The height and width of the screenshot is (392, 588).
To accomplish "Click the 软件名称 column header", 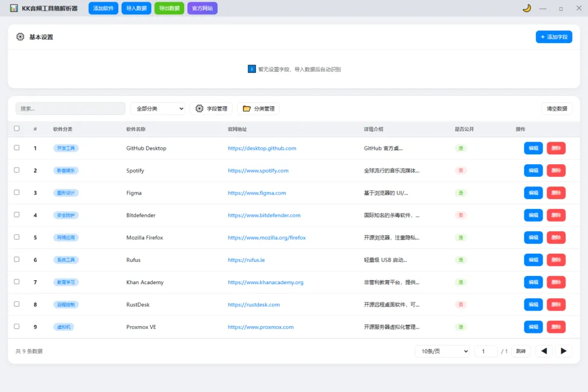I will click(136, 129).
